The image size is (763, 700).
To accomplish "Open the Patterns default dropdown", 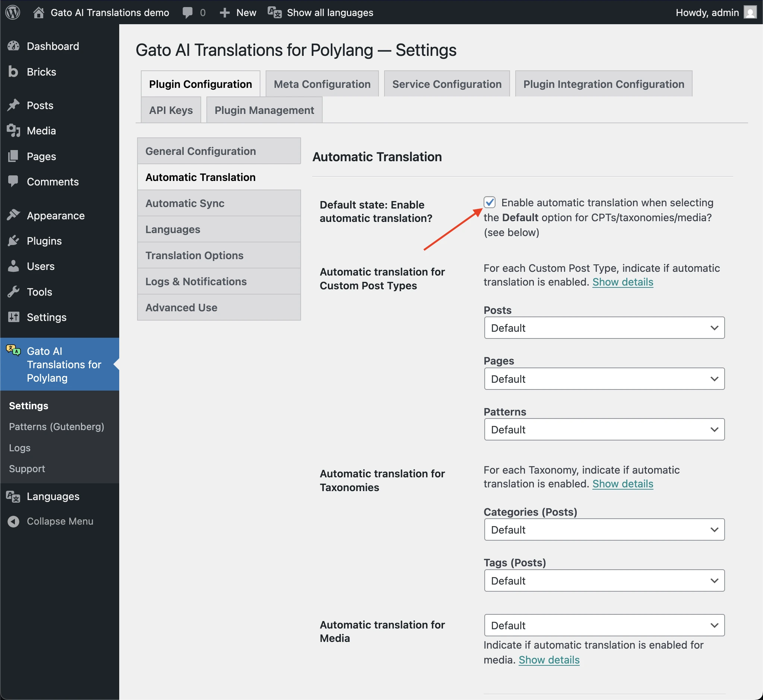I will (604, 429).
